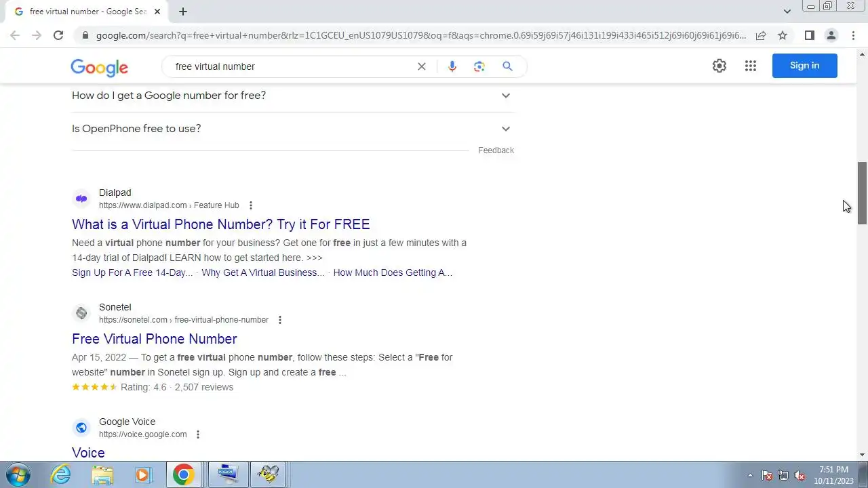868x488 pixels.
Task: Click the page vertical scrollbar thumb
Action: point(862,193)
